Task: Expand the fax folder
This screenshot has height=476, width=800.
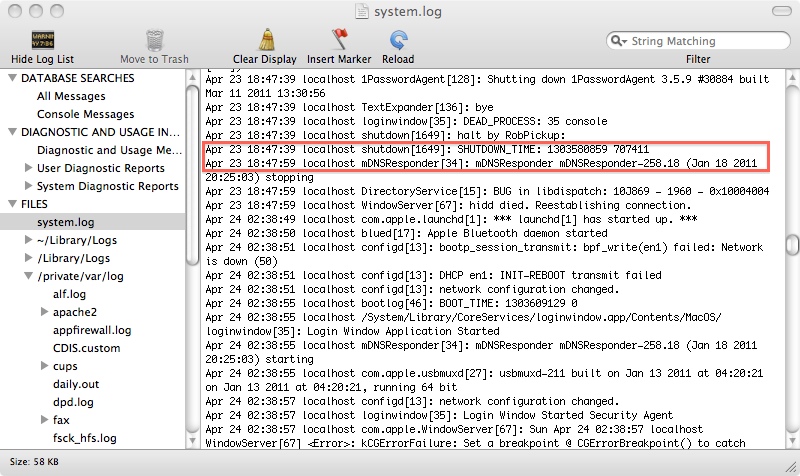Action: point(44,420)
